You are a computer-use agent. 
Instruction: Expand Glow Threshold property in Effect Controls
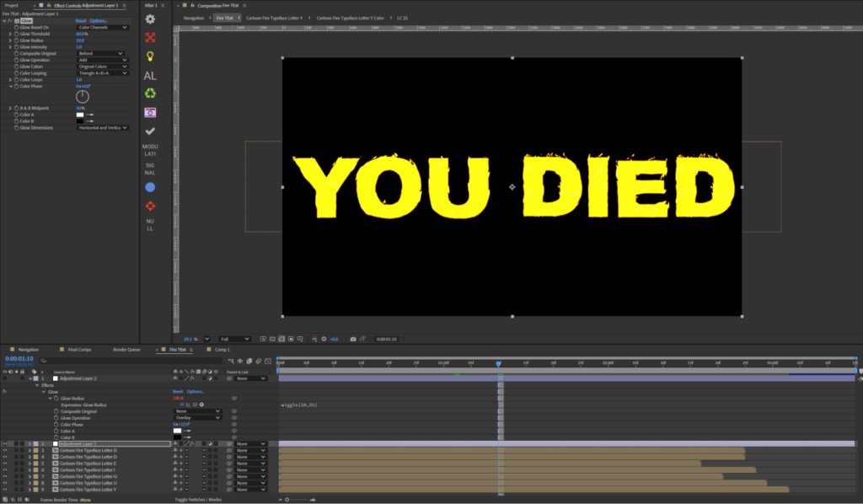(x=10, y=34)
